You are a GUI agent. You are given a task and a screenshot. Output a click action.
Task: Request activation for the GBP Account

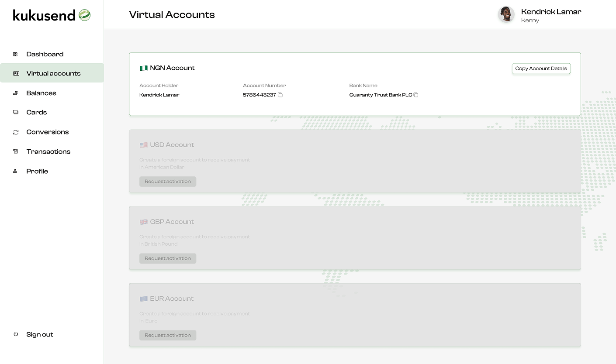pos(167,258)
